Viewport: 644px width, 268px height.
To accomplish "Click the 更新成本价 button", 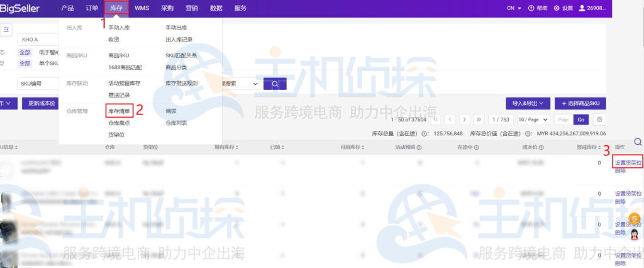I will click(42, 103).
